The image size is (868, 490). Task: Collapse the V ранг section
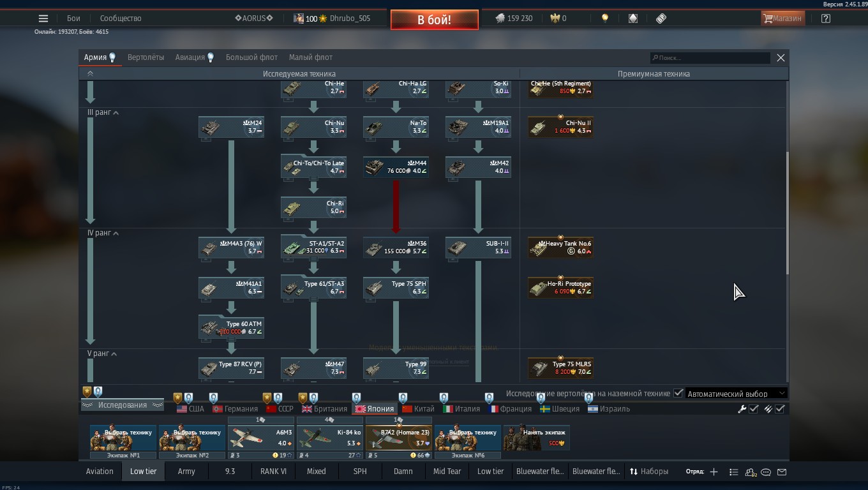[x=101, y=353]
